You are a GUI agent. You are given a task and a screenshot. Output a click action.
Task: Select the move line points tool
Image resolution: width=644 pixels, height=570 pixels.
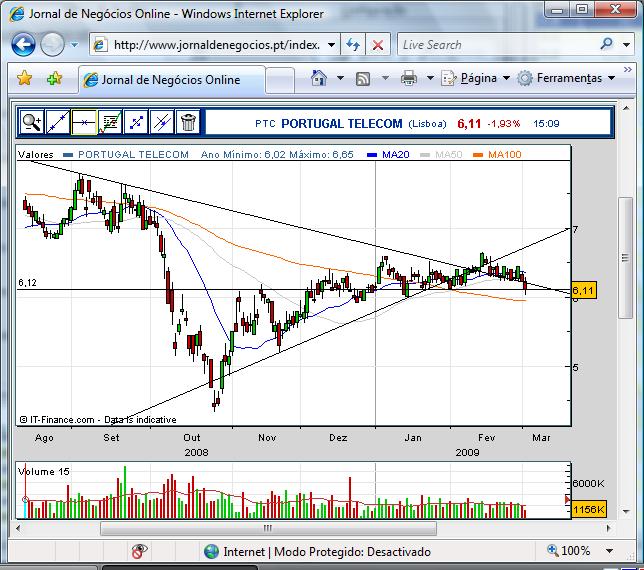(136, 122)
